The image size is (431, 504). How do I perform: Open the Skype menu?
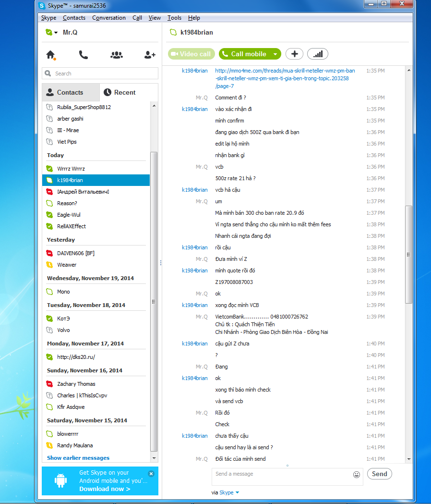click(48, 18)
